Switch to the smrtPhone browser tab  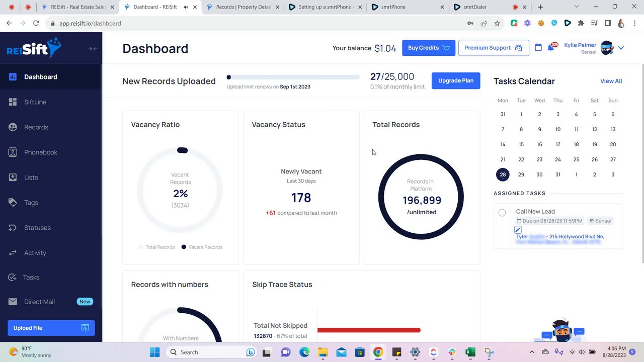(407, 7)
